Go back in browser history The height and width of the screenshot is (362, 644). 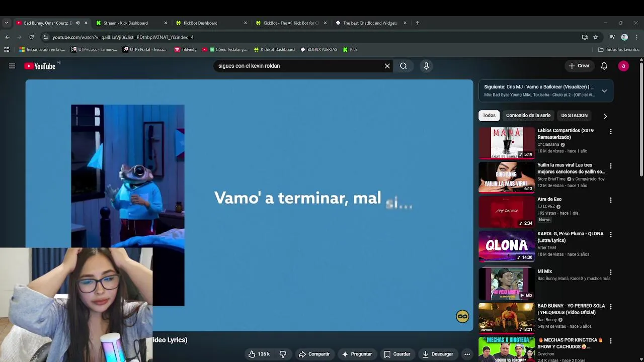point(7,37)
